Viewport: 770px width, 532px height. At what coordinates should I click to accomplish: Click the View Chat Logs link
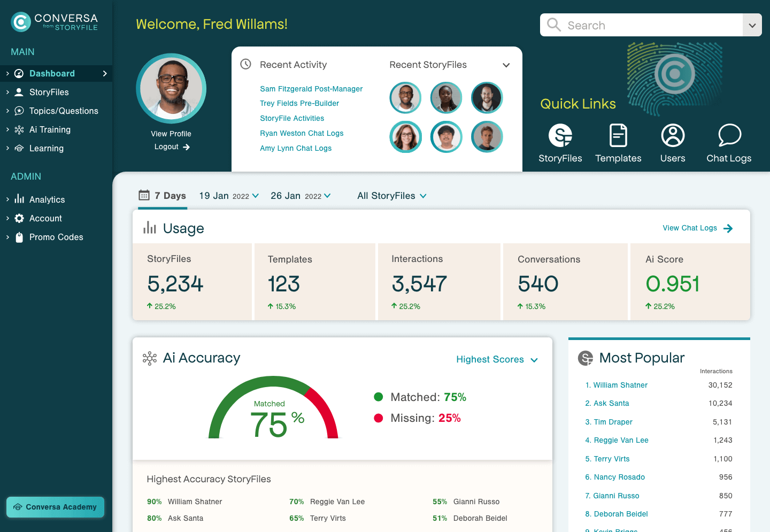pyautogui.click(x=690, y=228)
